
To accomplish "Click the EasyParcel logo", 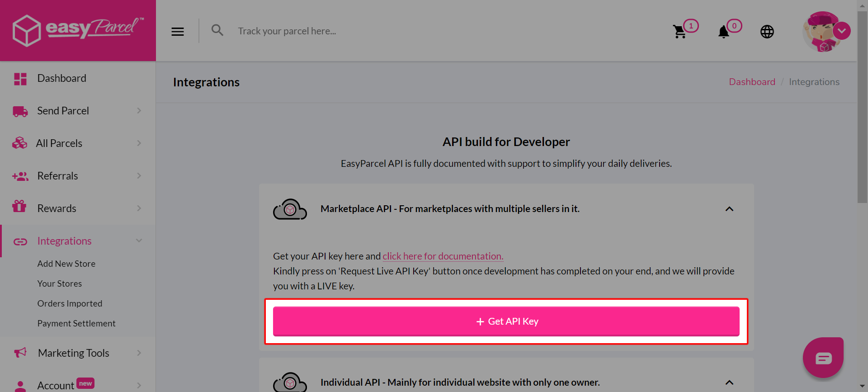I will 78,30.
